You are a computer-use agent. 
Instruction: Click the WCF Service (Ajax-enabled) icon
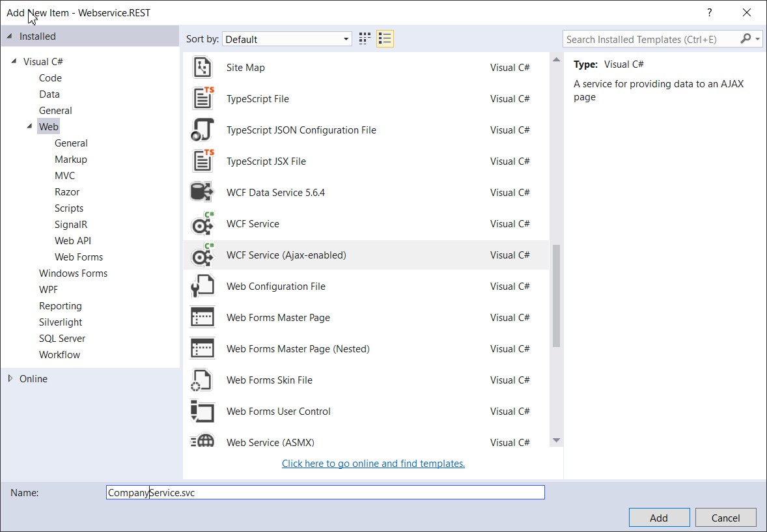[203, 255]
